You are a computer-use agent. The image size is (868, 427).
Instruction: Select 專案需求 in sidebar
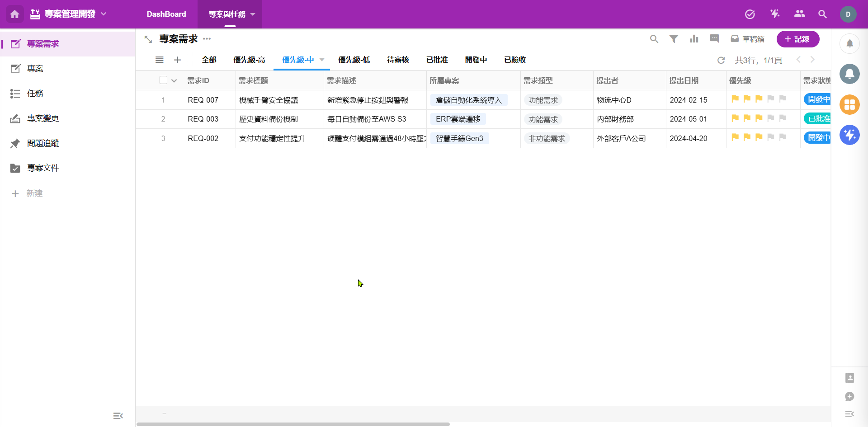pos(68,44)
